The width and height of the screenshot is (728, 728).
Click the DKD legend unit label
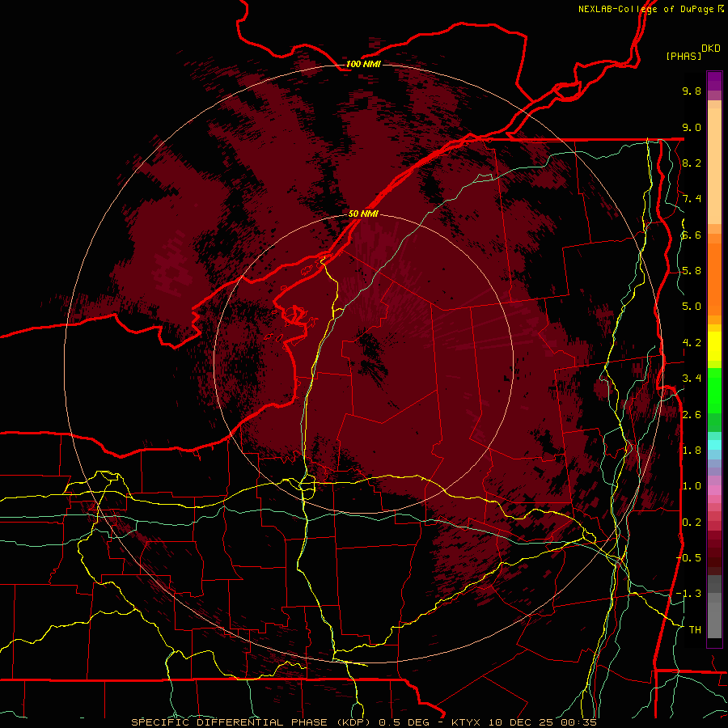click(710, 49)
